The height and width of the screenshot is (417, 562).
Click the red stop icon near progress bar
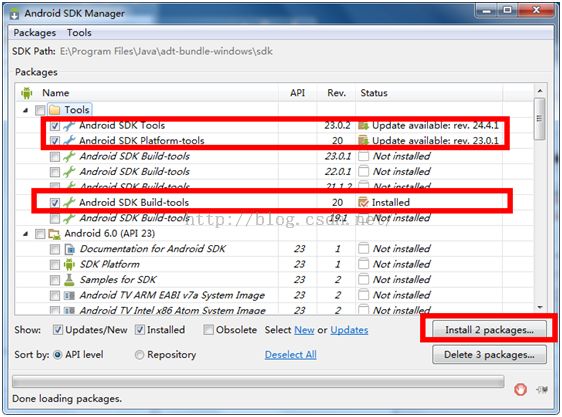point(520,389)
